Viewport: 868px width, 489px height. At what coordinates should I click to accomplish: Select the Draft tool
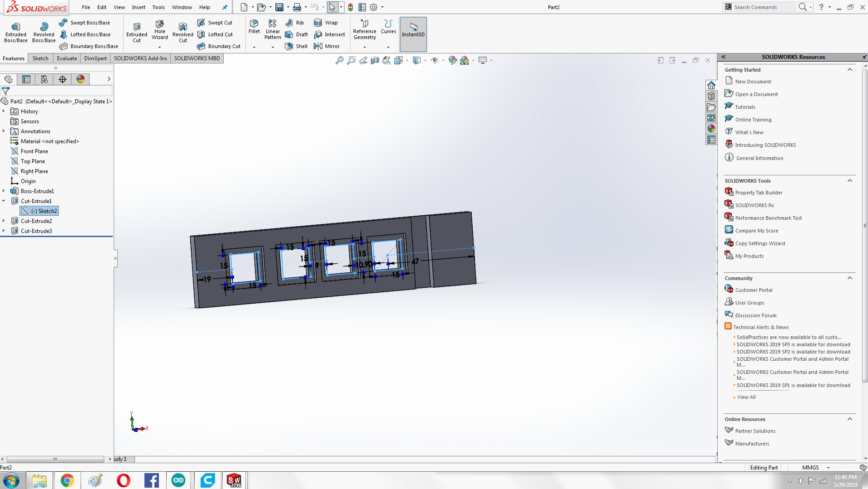click(x=297, y=34)
